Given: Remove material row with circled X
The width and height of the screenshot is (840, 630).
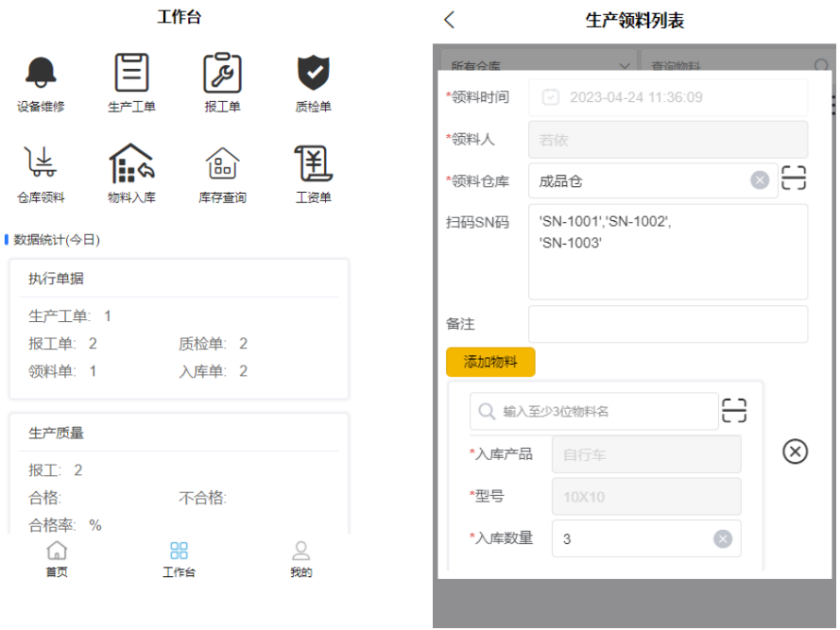Looking at the screenshot, I should pyautogui.click(x=795, y=451).
